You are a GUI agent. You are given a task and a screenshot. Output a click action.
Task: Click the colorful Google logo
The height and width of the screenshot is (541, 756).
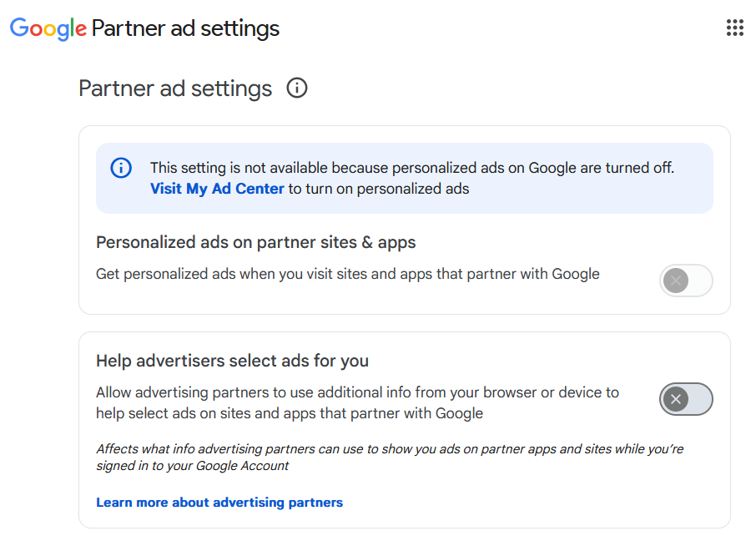tap(48, 28)
